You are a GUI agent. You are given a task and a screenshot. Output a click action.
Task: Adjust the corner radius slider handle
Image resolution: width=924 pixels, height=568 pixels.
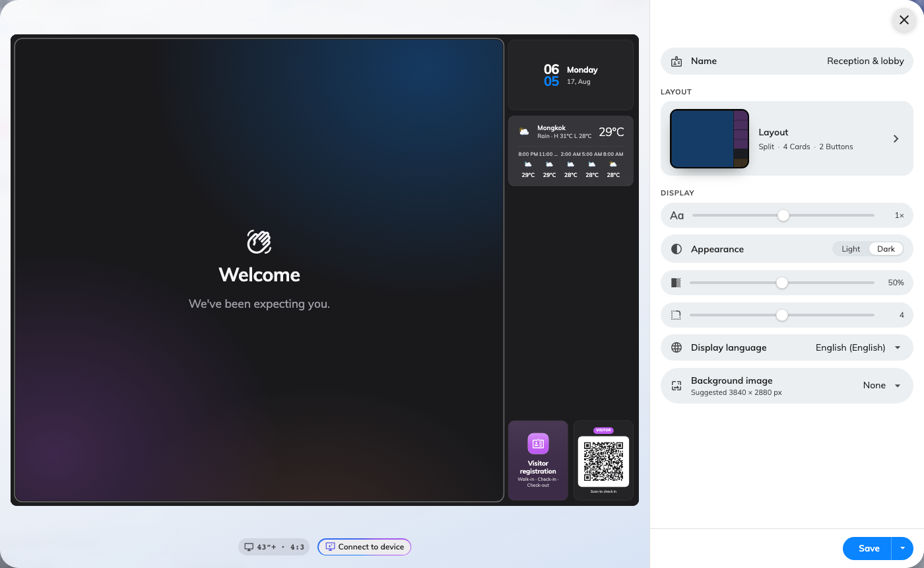[x=782, y=315]
